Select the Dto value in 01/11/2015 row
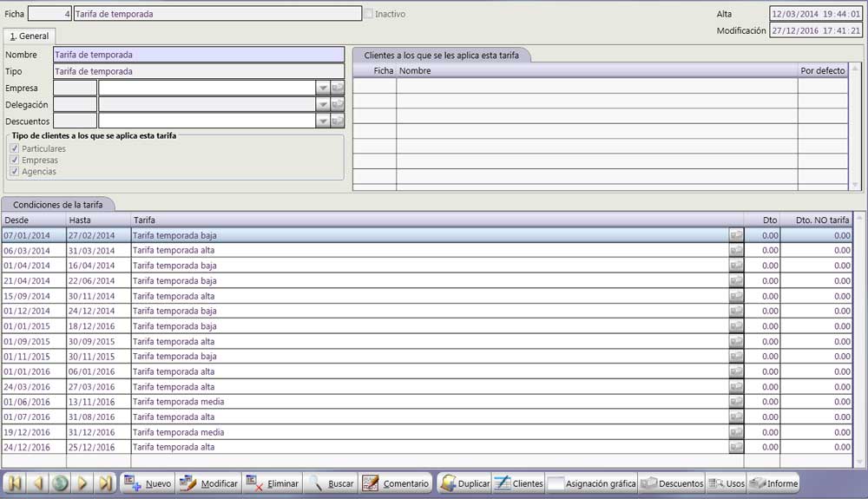 click(x=762, y=357)
